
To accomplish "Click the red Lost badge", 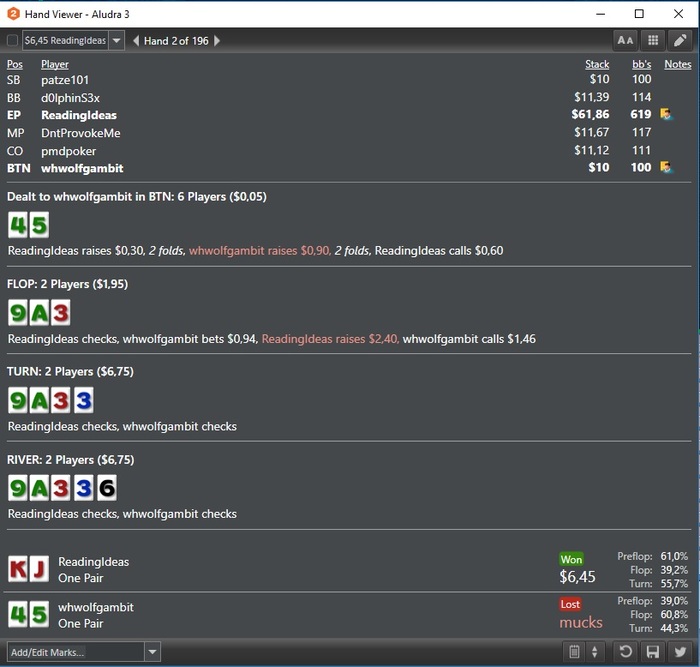I will (570, 604).
